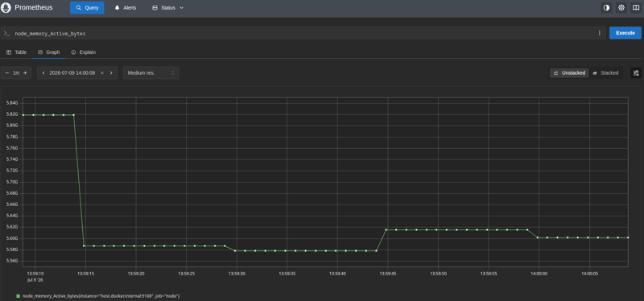Switch to the Table tab
This screenshot has width=644, height=301.
pos(16,52)
